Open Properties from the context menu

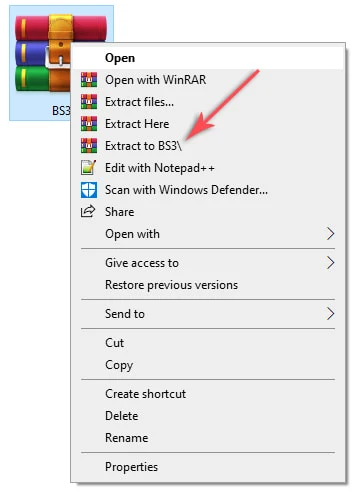click(x=208, y=467)
